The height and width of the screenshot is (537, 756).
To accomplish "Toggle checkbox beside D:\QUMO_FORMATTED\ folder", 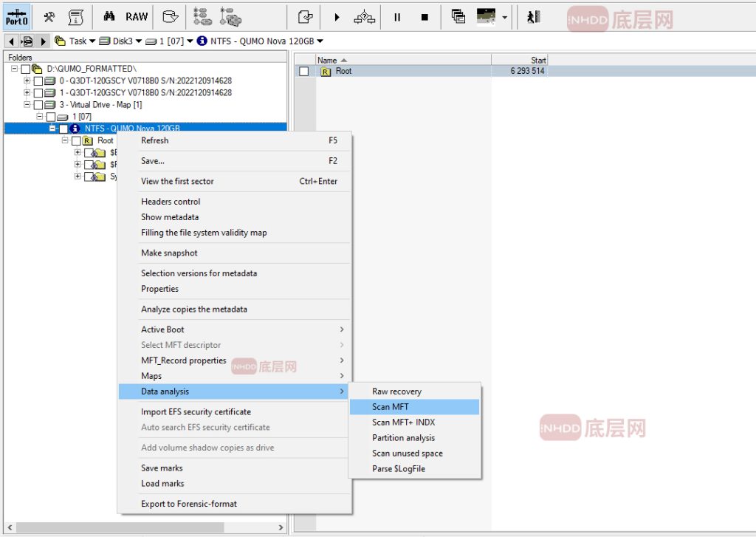I will pos(26,69).
